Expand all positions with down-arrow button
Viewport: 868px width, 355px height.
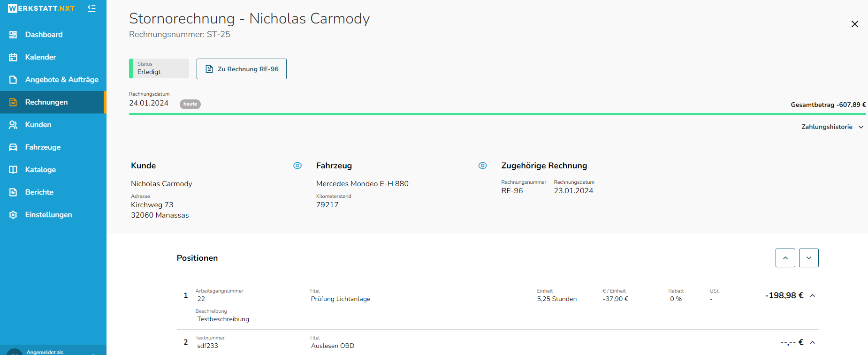point(809,258)
